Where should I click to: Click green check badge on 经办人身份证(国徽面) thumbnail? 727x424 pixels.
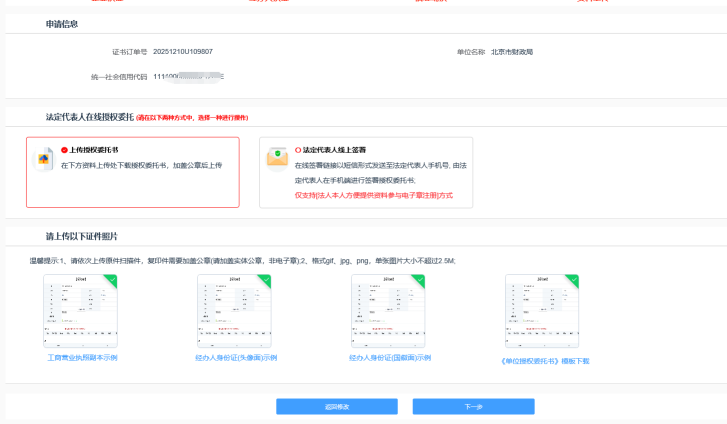coord(419,281)
